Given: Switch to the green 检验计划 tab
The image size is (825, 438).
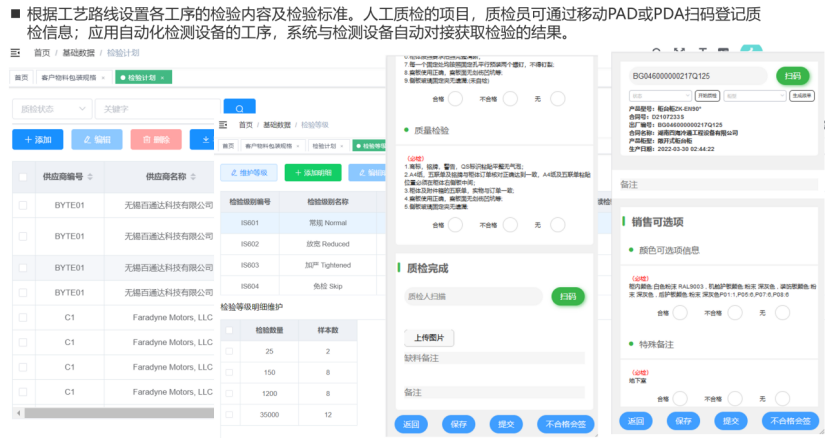Looking at the screenshot, I should (x=140, y=77).
